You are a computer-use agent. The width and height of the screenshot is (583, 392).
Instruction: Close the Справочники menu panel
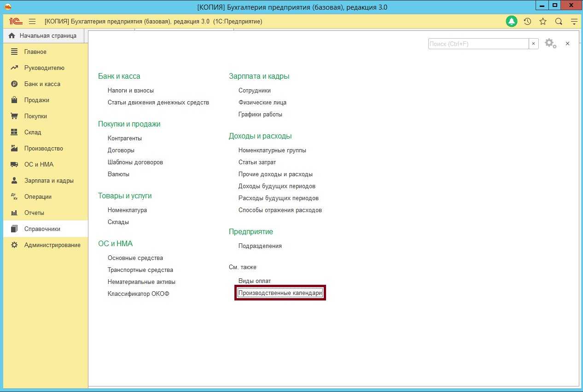pos(568,43)
